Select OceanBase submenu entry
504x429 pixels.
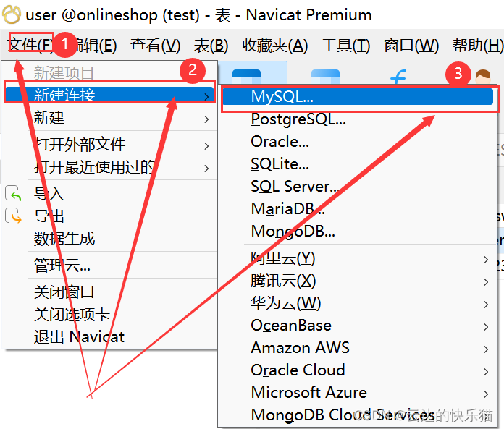click(358, 326)
